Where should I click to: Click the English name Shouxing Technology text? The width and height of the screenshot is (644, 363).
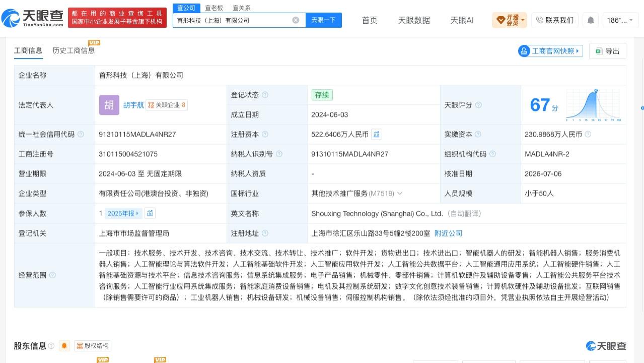point(377,214)
